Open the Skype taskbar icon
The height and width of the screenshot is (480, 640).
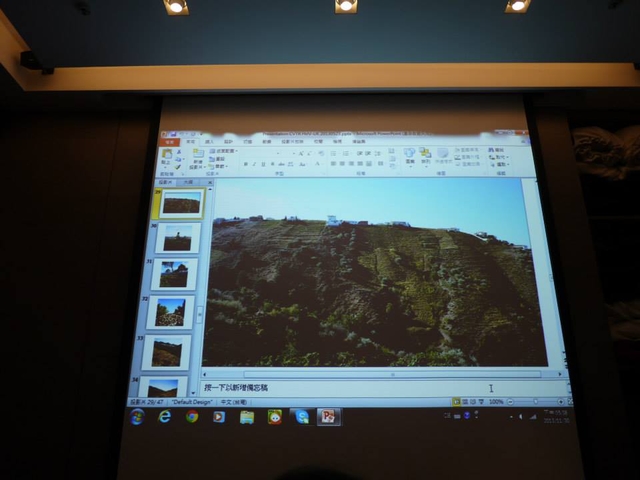click(301, 416)
